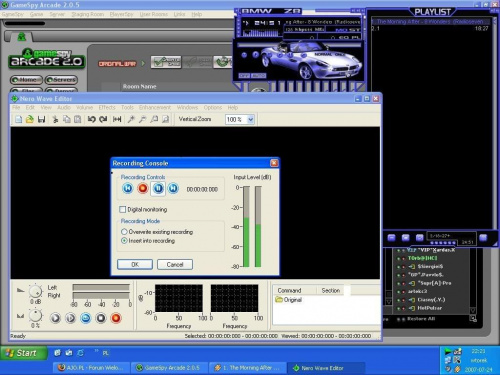
Task: Click the Show Desktop quick launch icon
Action: pos(57,353)
